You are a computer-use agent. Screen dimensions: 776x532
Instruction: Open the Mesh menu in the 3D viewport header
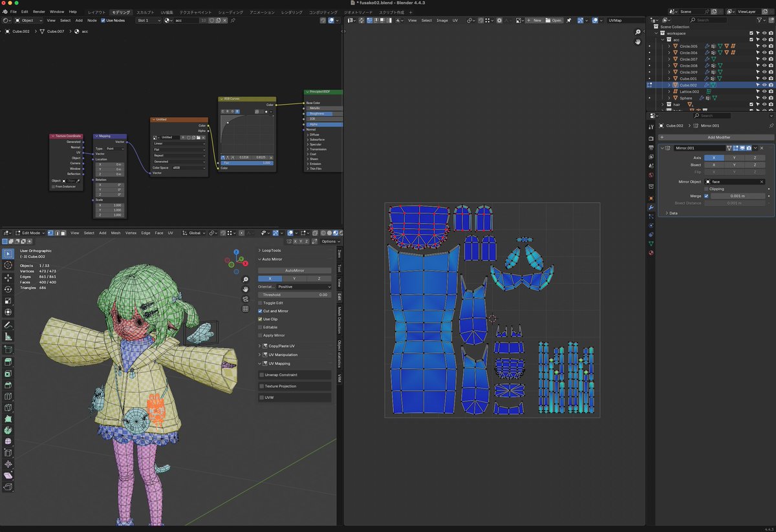[116, 233]
